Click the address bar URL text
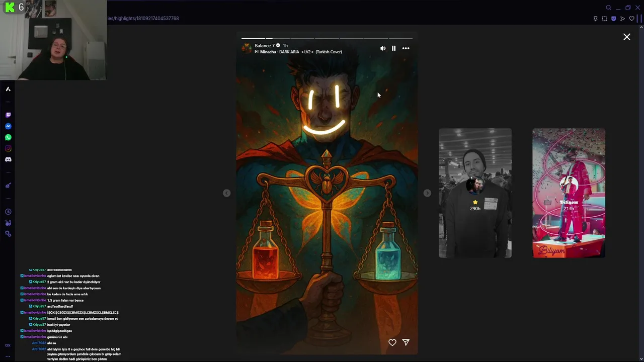 [143, 19]
